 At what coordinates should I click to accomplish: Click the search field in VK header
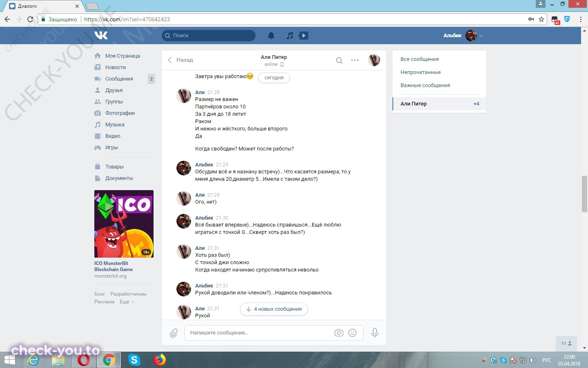[x=209, y=36]
